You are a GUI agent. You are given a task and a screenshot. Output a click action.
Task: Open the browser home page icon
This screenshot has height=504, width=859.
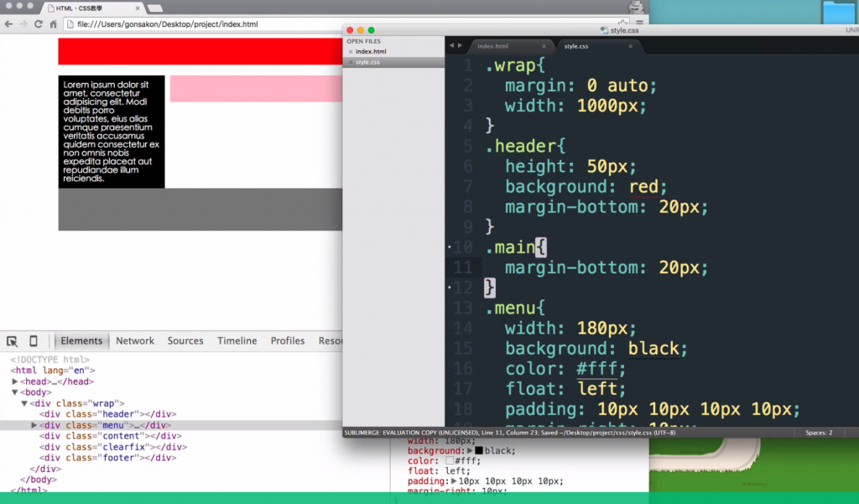(53, 24)
